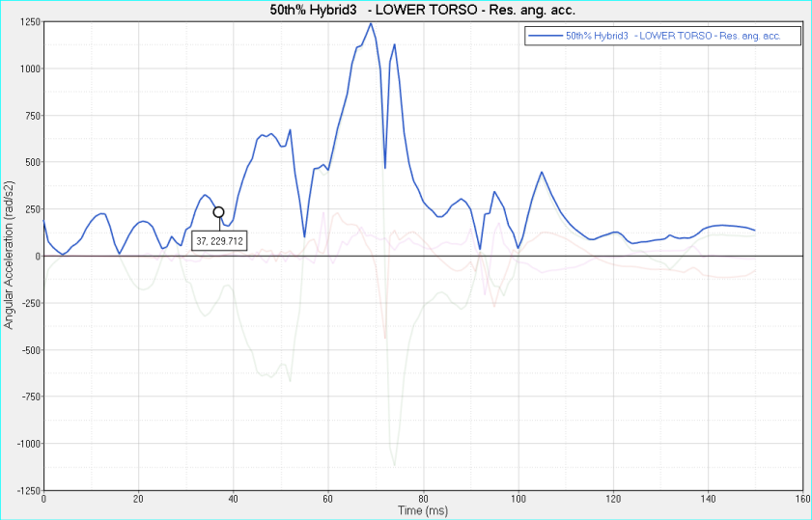Click the 1250 tick label on y-axis
The height and width of the screenshot is (520, 812).
[x=28, y=22]
